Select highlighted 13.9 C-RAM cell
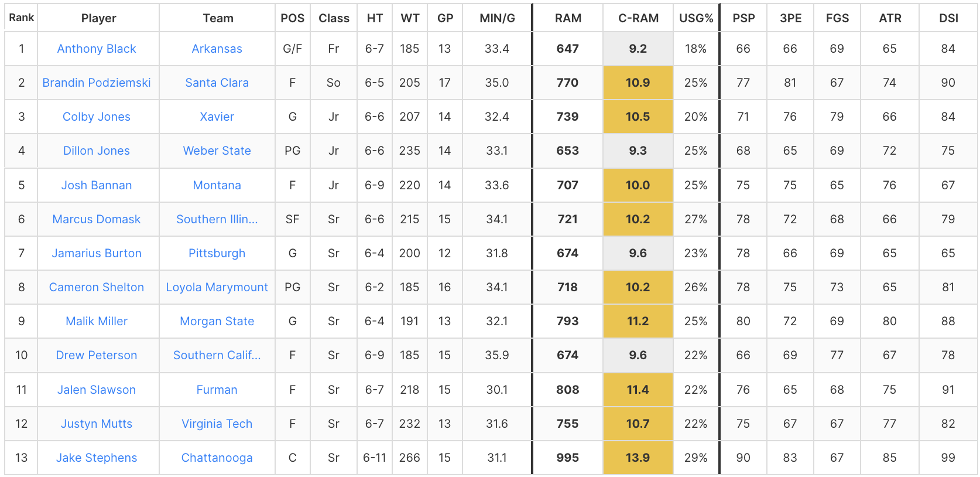Image resolution: width=980 pixels, height=477 pixels. point(638,458)
